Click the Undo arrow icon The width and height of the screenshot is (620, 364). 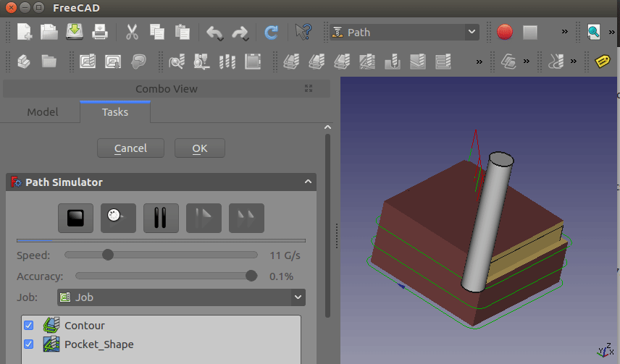pos(214,32)
